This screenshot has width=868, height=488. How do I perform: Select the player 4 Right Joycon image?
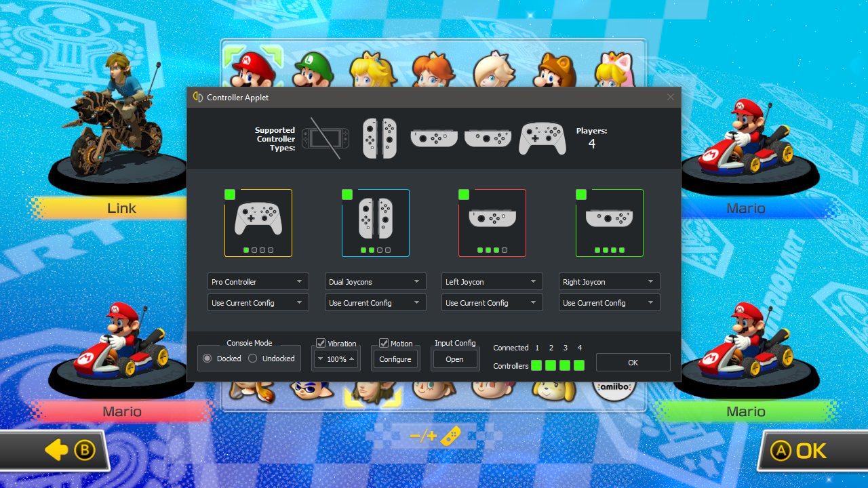(610, 223)
